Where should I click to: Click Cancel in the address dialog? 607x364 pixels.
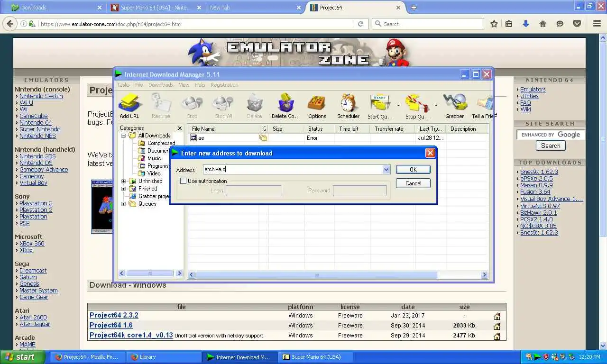tap(413, 183)
